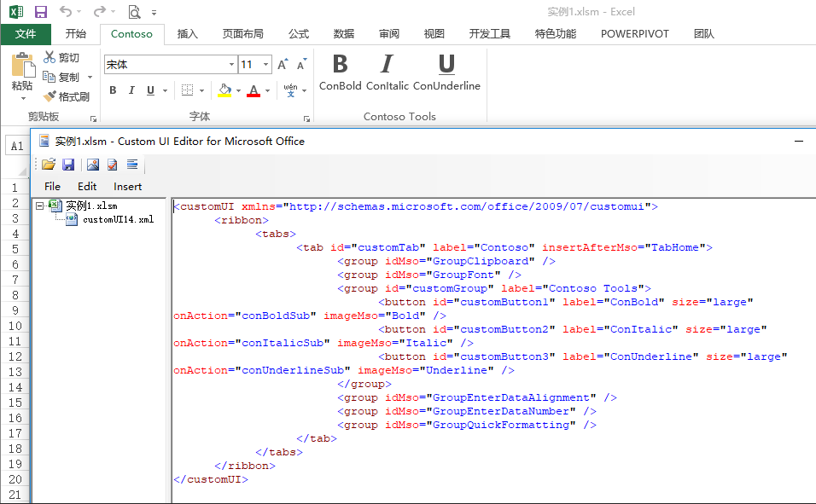Expand underline style dropdown arrow
This screenshot has height=504, width=816.
point(165,90)
